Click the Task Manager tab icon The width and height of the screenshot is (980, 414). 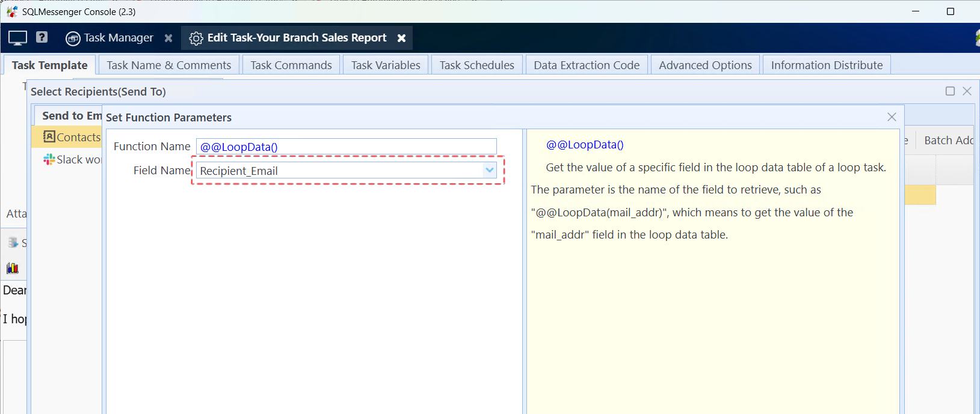73,38
